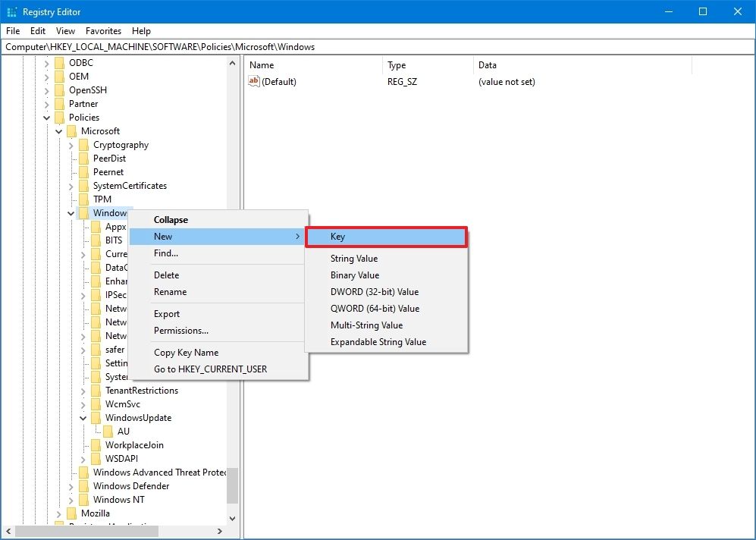Click the Registry Editor icon in the title bar
This screenshot has height=540, width=756.
(x=10, y=11)
